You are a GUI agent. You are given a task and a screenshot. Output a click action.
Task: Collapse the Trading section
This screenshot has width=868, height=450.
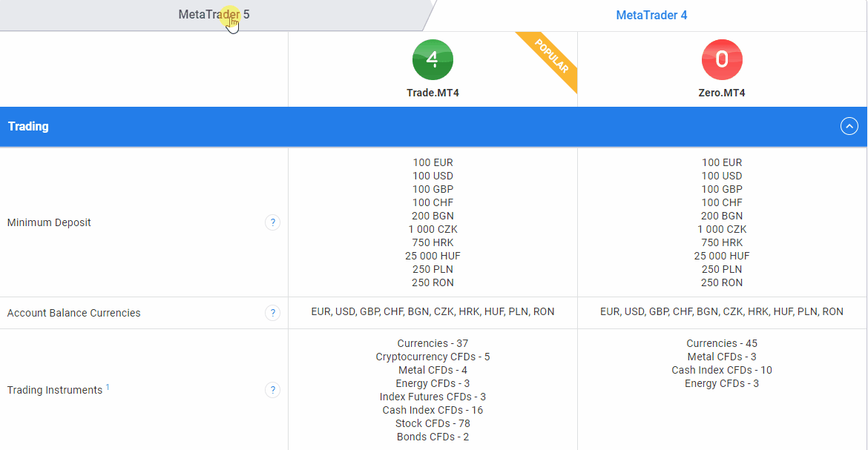pos(849,126)
